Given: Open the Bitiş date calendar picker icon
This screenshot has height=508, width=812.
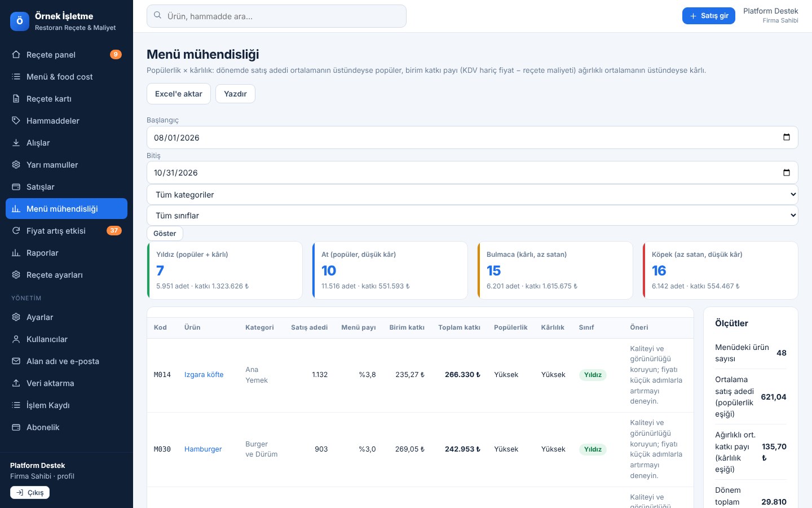Looking at the screenshot, I should coord(787,173).
